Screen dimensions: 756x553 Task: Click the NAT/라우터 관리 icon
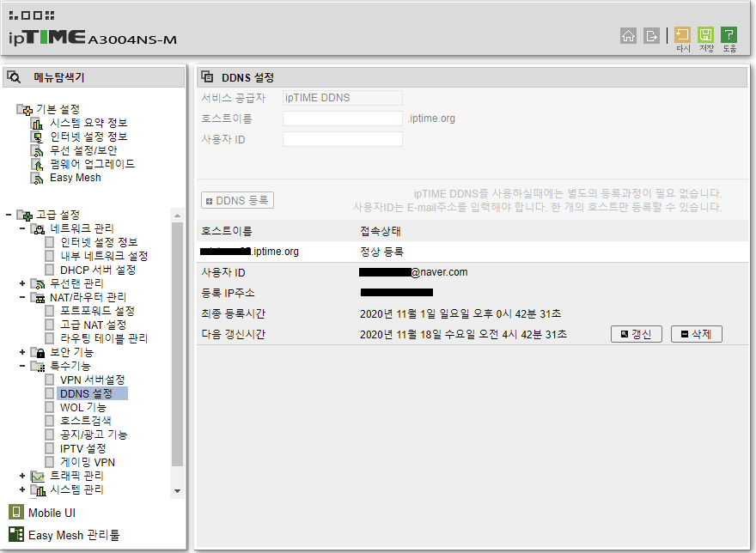pyautogui.click(x=38, y=297)
